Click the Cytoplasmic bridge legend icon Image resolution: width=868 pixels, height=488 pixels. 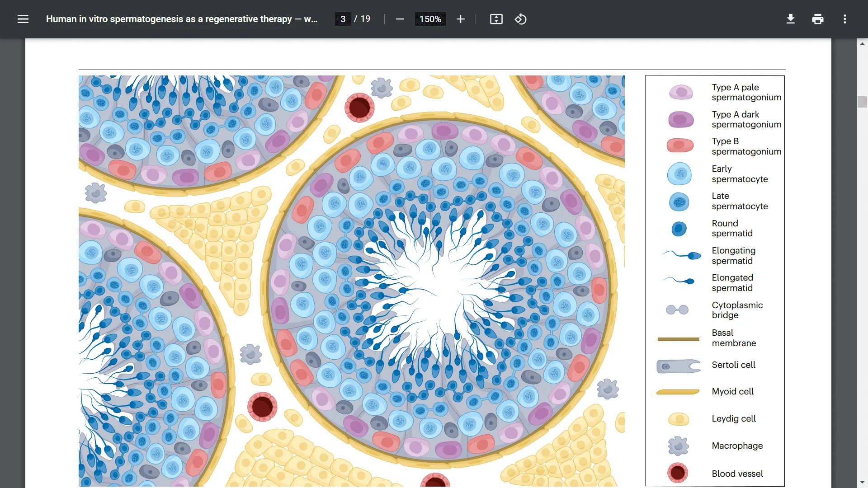pyautogui.click(x=677, y=310)
